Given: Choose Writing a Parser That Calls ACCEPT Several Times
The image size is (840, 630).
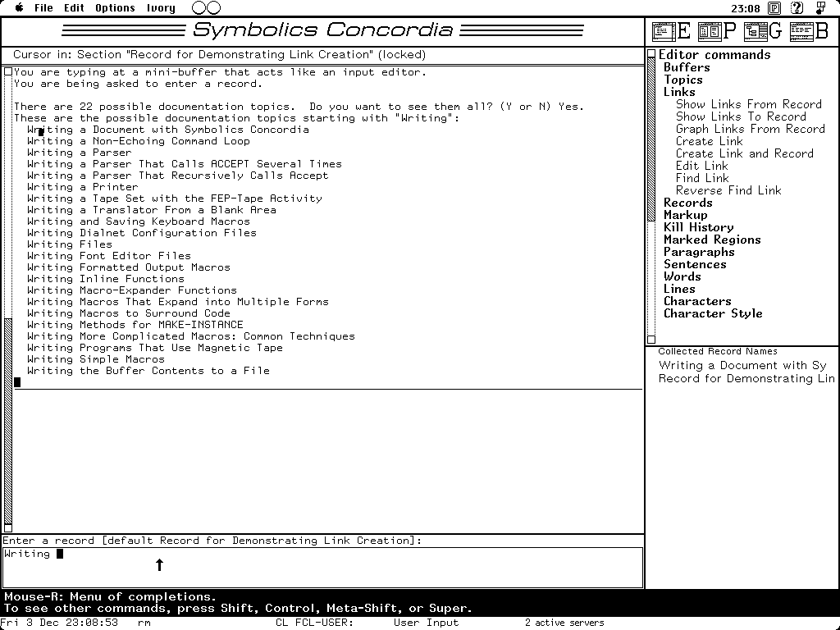Looking at the screenshot, I should pyautogui.click(x=185, y=164).
